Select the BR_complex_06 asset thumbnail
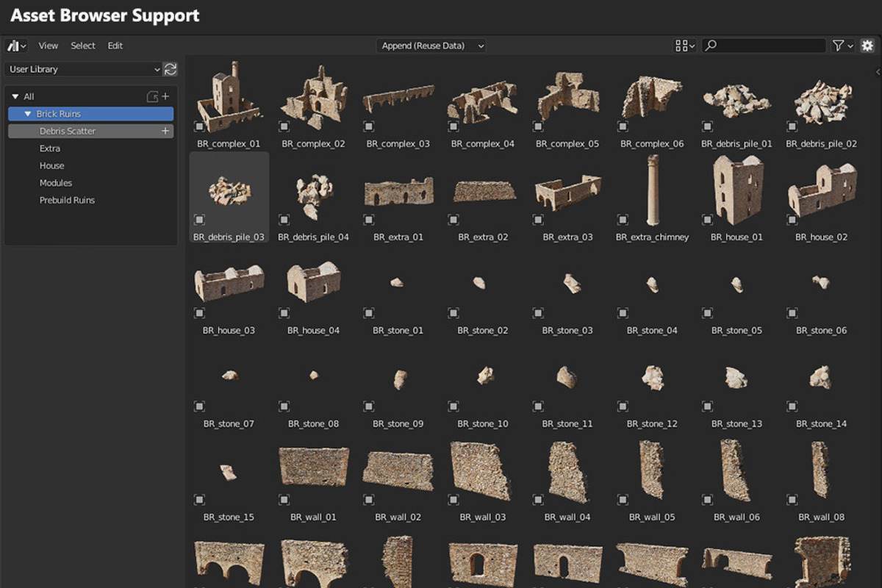Screen dimensions: 882x588 click(653, 97)
